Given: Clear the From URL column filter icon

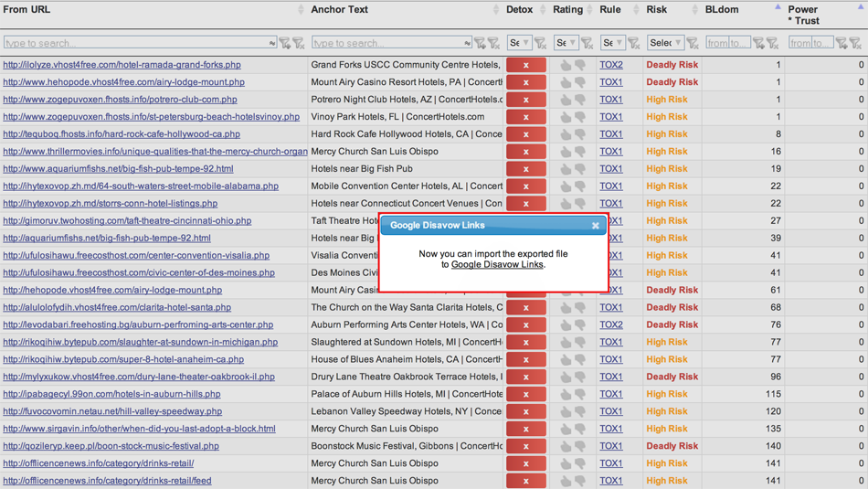Looking at the screenshot, I should point(299,43).
